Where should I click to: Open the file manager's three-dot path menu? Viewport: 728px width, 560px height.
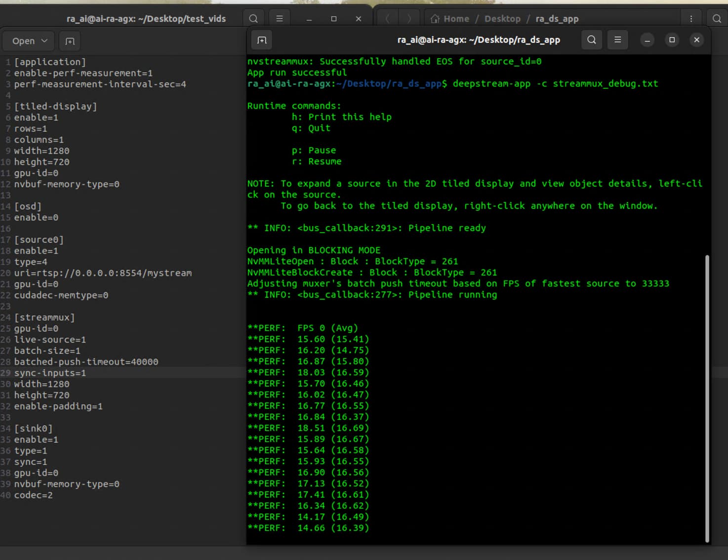pos(691,19)
